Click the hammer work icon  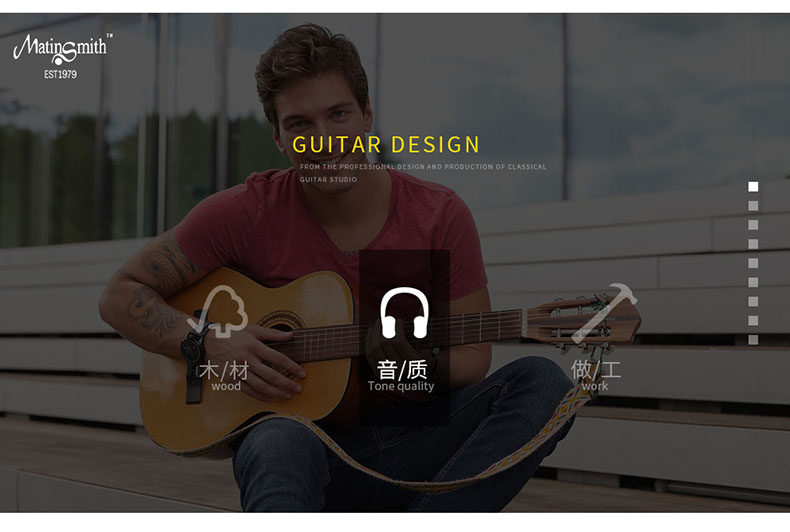[605, 312]
